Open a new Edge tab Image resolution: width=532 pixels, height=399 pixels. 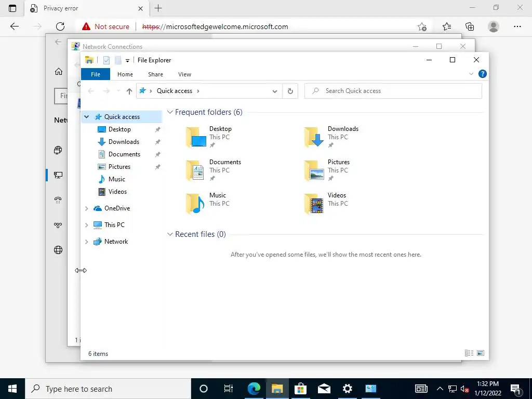click(x=158, y=8)
